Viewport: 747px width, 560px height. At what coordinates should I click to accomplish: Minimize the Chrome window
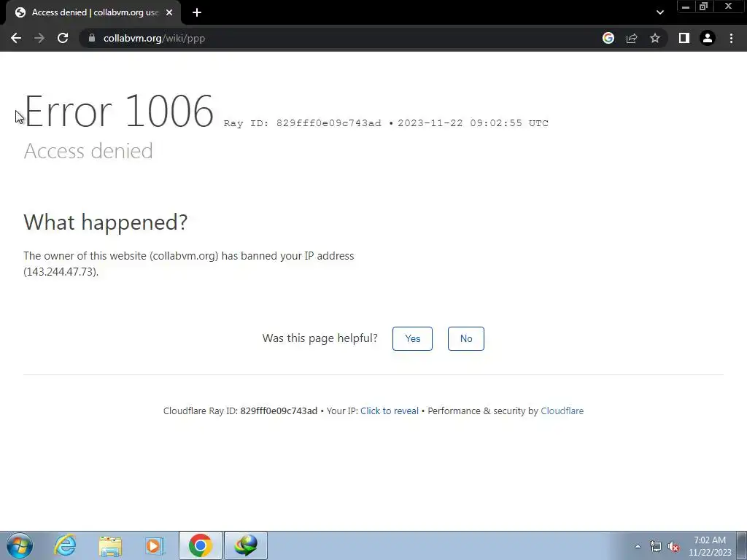[x=685, y=7]
